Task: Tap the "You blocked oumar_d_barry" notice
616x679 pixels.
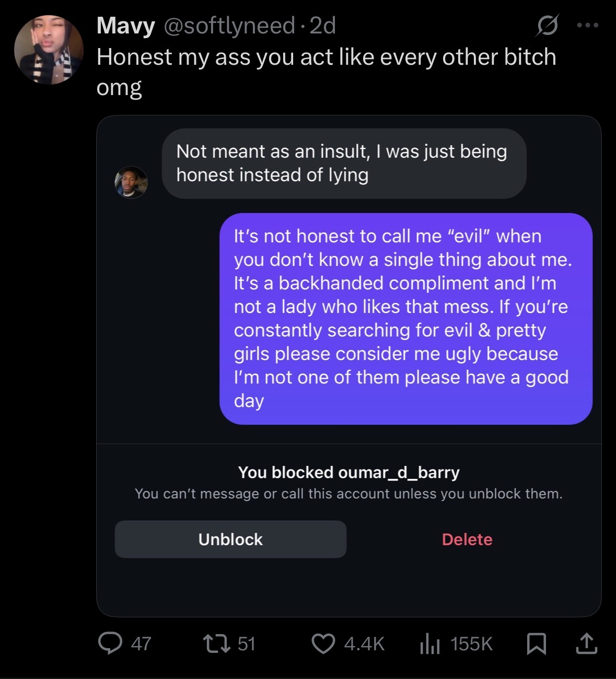Action: [348, 472]
